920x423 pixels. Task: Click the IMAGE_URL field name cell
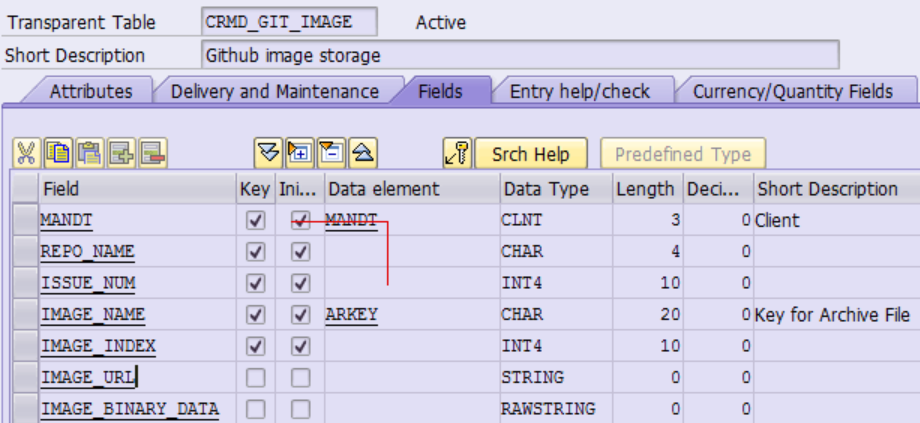137,378
